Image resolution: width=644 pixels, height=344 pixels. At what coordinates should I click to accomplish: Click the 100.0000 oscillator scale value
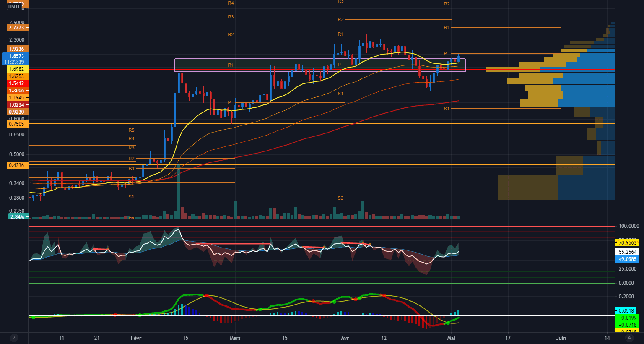click(629, 226)
